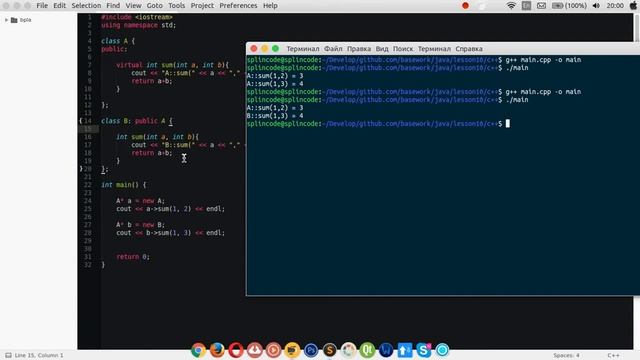Image resolution: width=640 pixels, height=360 pixels.
Task: Open the Help menu
Action: point(270,6)
